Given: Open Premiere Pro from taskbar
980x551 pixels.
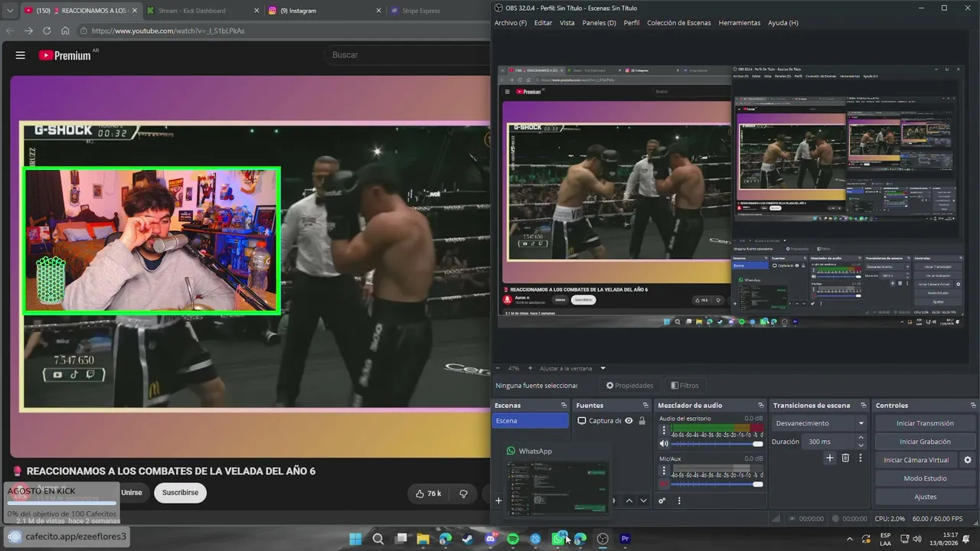Looking at the screenshot, I should pos(625,539).
